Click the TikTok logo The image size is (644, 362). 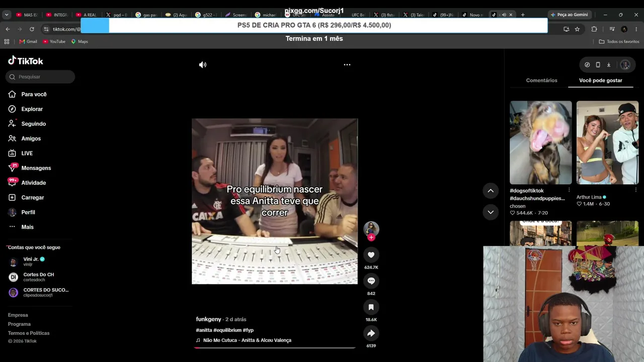[26, 61]
